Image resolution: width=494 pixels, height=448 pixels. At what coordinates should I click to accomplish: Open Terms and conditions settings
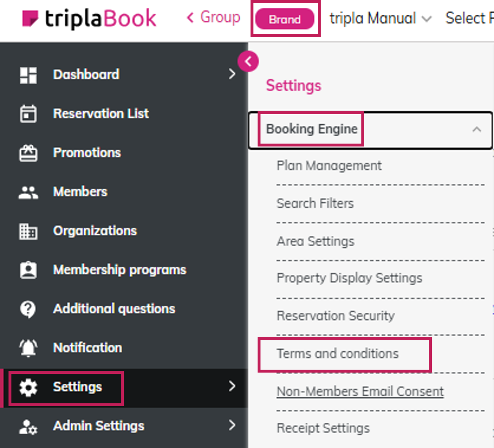point(338,354)
